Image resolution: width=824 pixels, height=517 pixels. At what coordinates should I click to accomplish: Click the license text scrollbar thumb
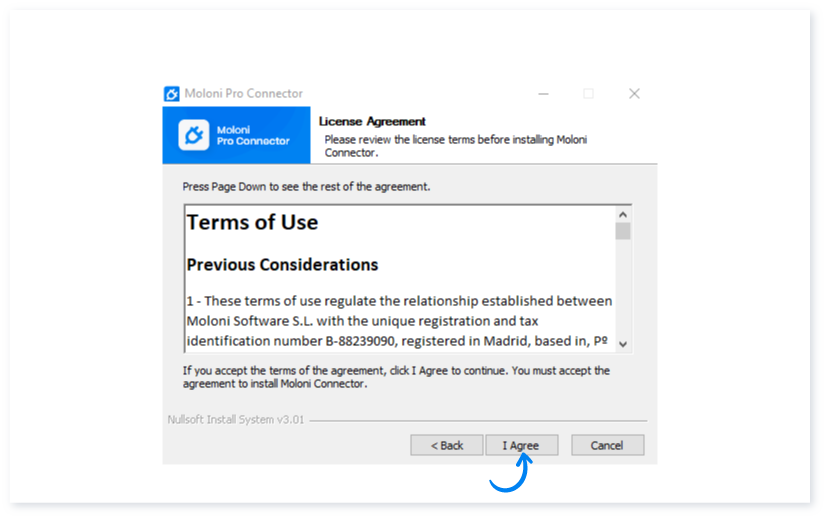tap(623, 231)
